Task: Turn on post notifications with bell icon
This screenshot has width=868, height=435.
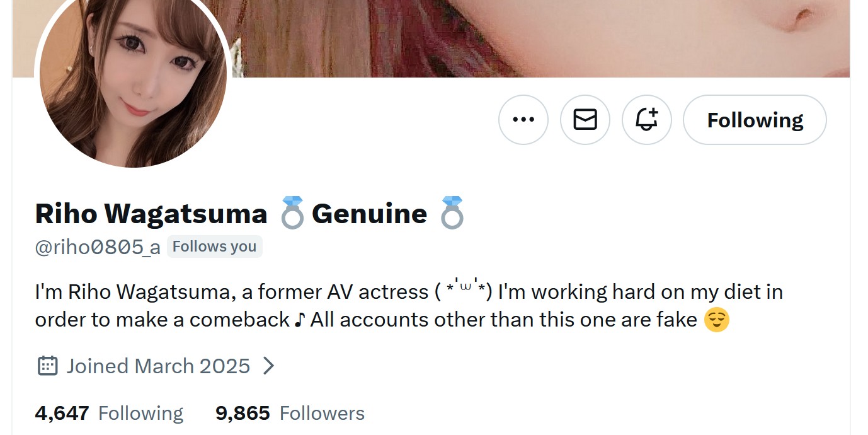Action: [x=646, y=120]
